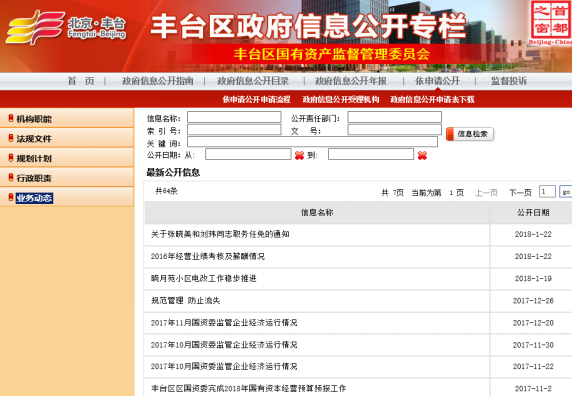572x396 pixels.
Task: Click the 公开日期 从 start date field
Action: 248,154
